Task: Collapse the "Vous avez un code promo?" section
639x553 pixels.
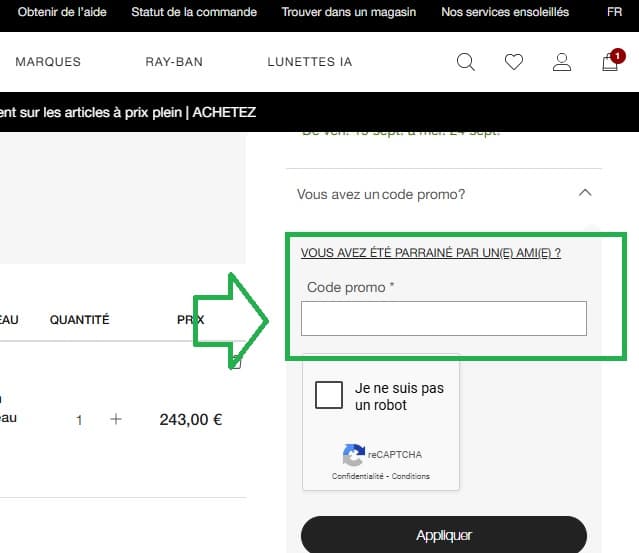Action: [585, 193]
